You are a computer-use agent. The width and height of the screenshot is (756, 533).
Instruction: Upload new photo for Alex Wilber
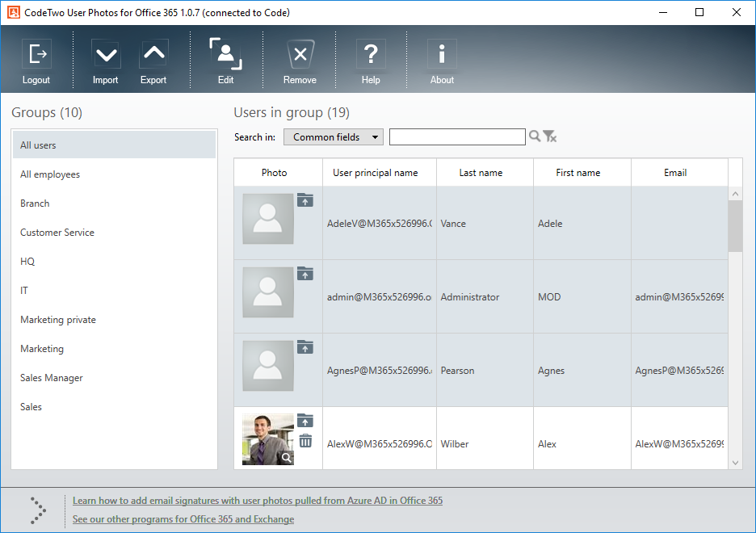click(305, 421)
